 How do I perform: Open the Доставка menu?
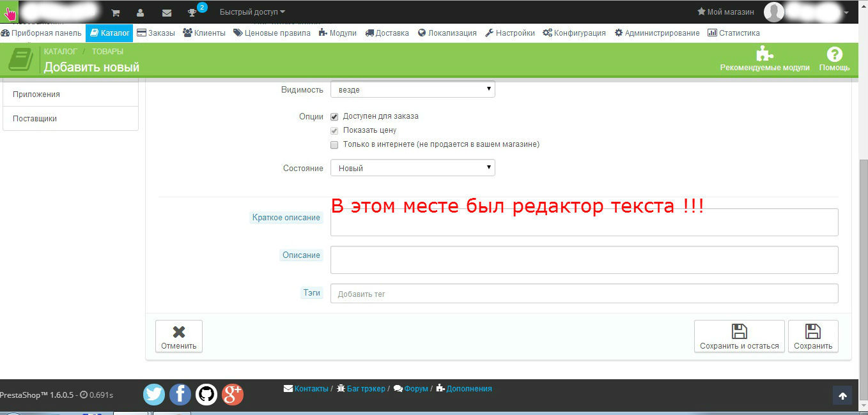coord(387,33)
